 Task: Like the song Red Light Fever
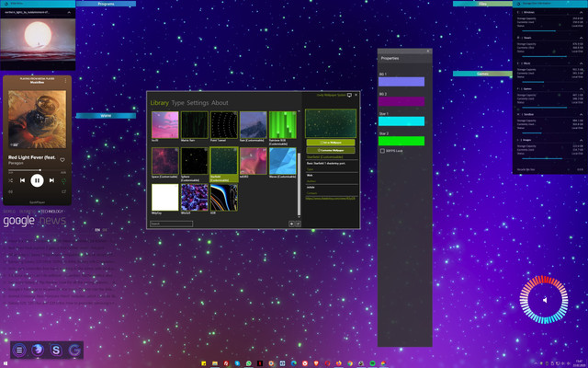click(62, 159)
